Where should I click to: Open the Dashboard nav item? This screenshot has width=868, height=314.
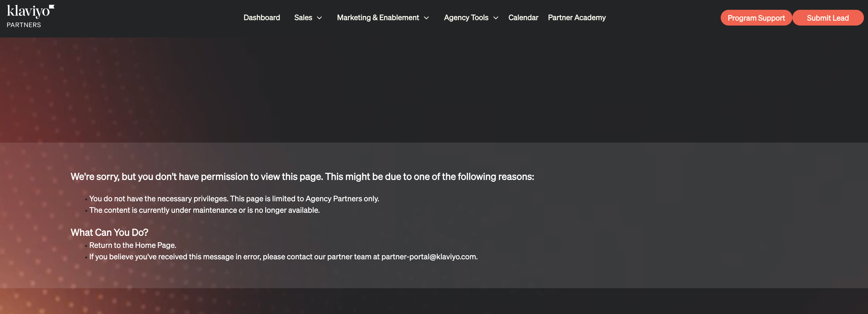(x=261, y=17)
